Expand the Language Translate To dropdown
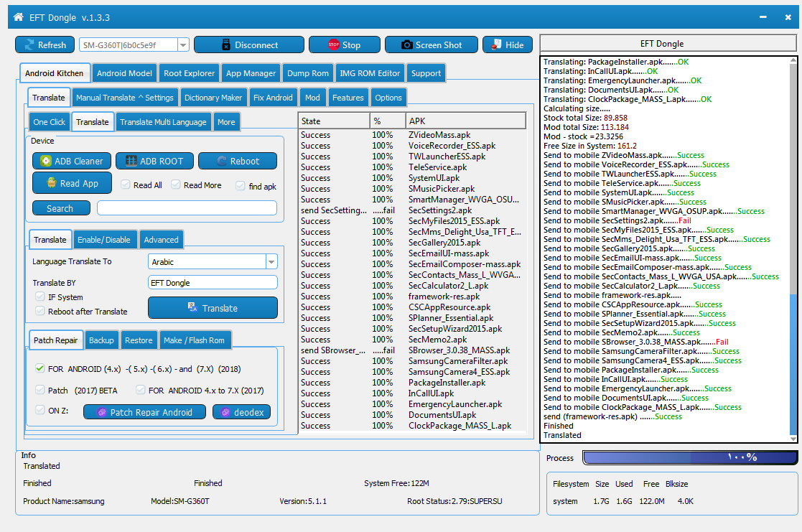The height and width of the screenshot is (532, 802). point(271,262)
